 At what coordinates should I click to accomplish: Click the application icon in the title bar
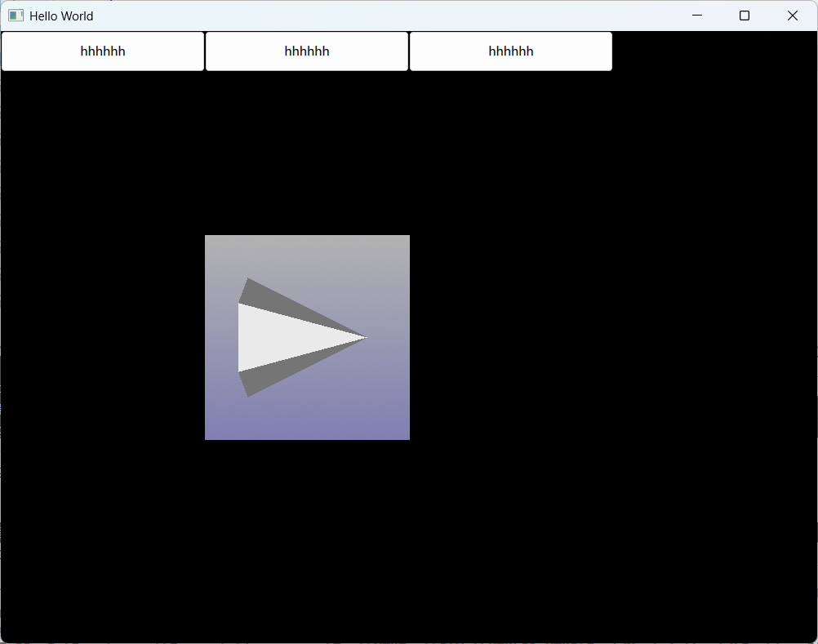pyautogui.click(x=15, y=16)
